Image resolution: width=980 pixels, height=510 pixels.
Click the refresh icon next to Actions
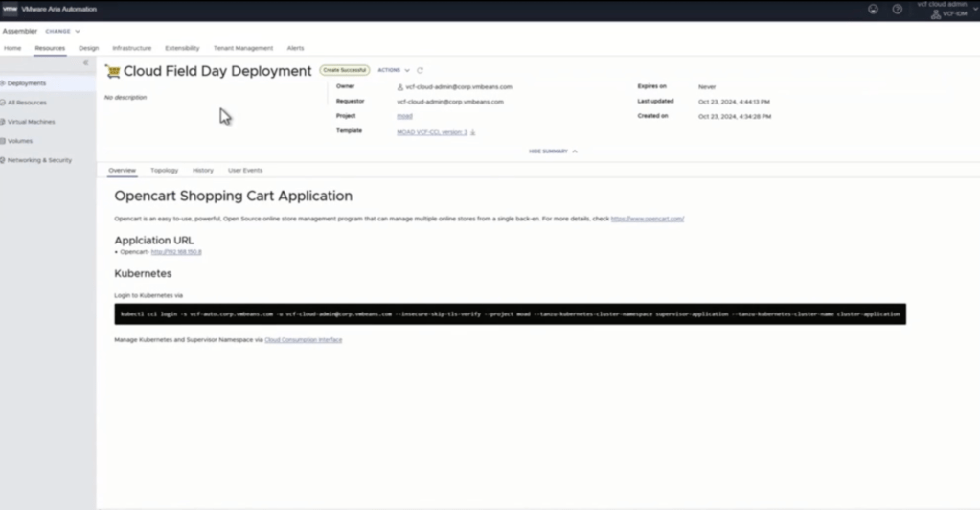tap(420, 70)
